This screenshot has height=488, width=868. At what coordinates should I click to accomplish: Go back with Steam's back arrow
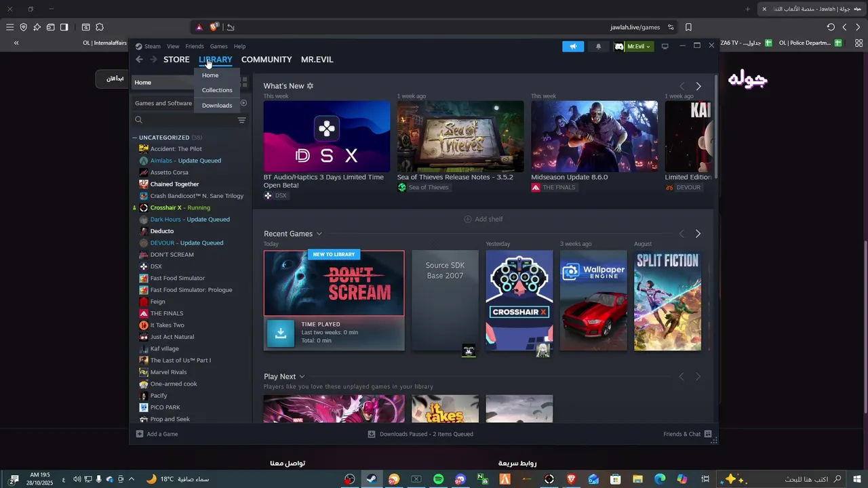[139, 60]
